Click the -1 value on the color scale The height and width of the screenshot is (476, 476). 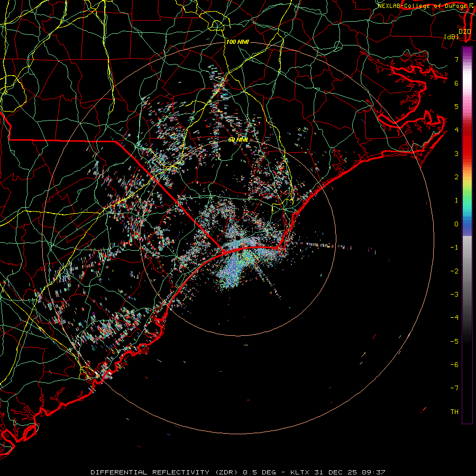454,248
